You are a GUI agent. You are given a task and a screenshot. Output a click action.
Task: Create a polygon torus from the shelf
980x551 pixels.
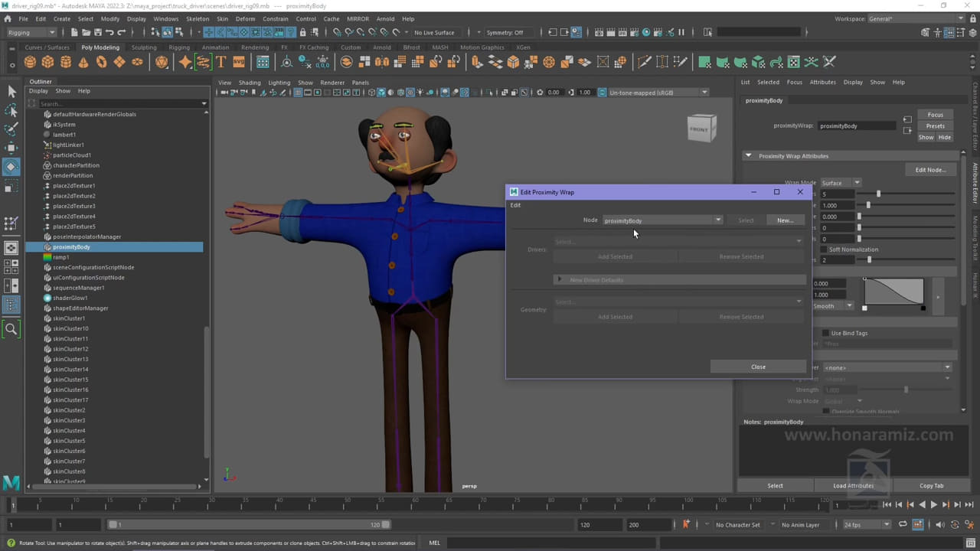[x=101, y=62]
